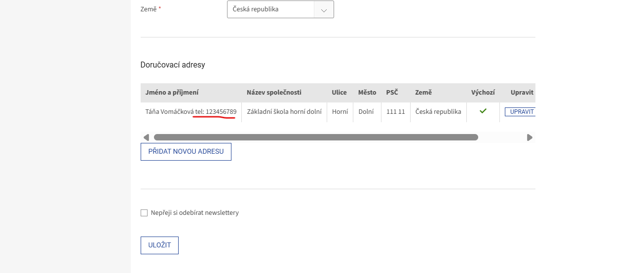Click the green checkmark in the Výchozí column

(x=483, y=111)
